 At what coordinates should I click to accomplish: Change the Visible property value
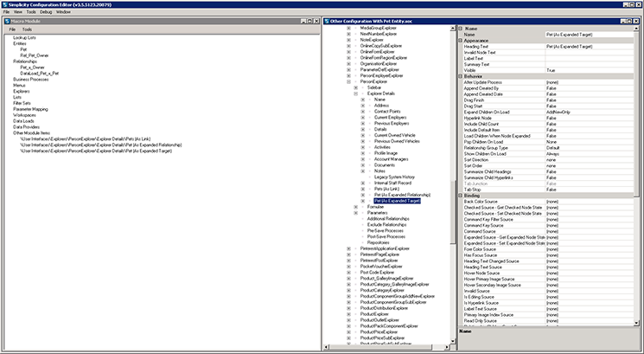click(590, 71)
